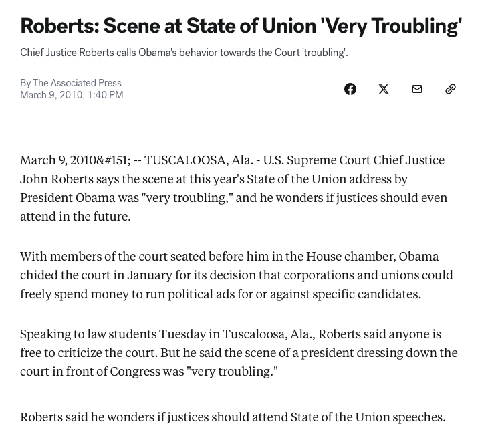Click the paragraph beginning "With members of the court"
This screenshot has height=448, width=492.
236,275
